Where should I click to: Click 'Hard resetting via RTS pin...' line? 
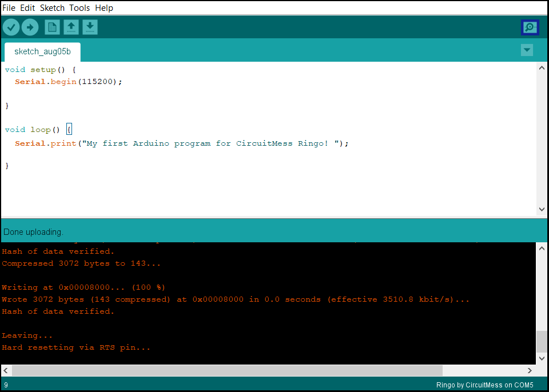point(76,347)
